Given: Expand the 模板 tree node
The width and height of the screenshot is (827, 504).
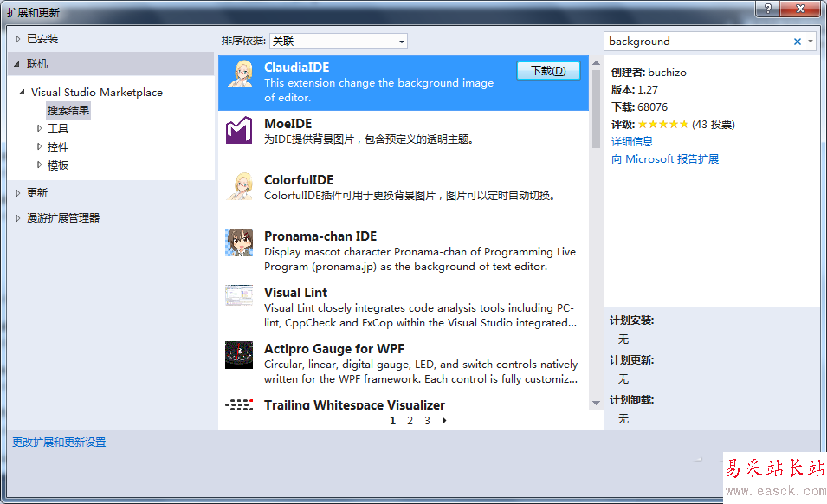Looking at the screenshot, I should (39, 165).
